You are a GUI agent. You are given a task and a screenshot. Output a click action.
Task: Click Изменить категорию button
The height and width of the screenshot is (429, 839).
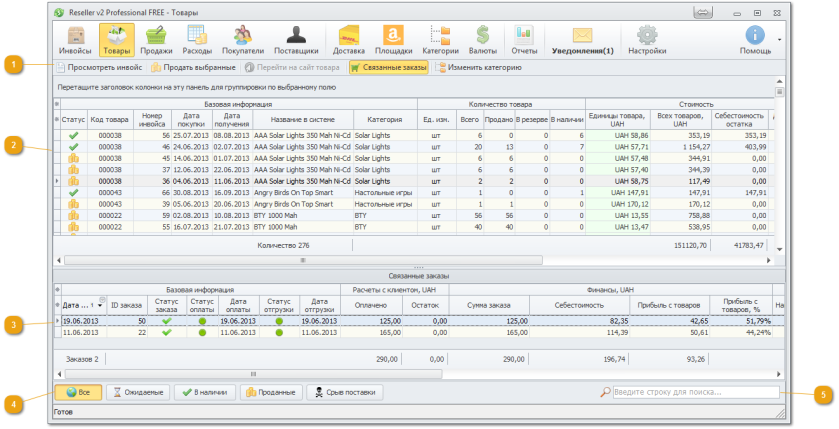tap(479, 68)
